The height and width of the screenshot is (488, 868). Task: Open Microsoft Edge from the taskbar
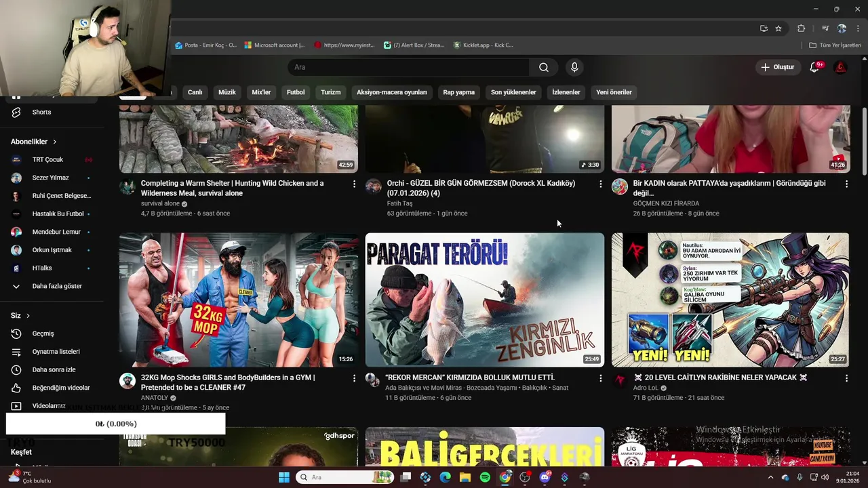pos(445,477)
